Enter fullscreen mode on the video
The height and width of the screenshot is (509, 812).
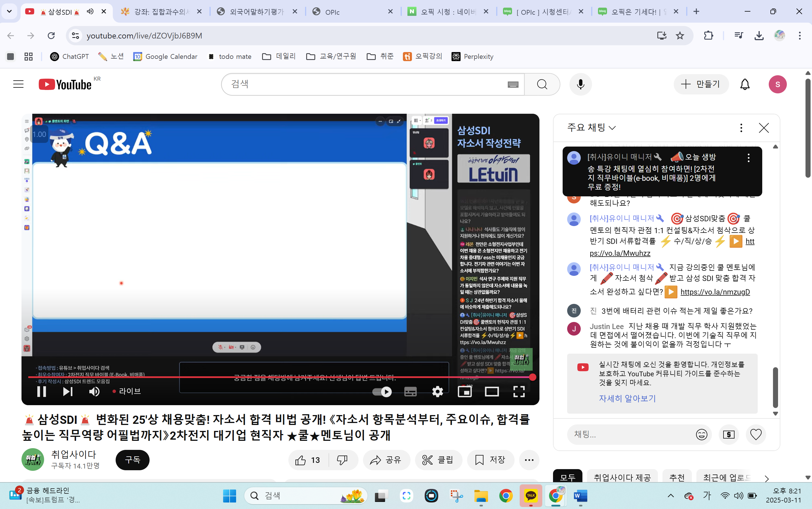(519, 392)
